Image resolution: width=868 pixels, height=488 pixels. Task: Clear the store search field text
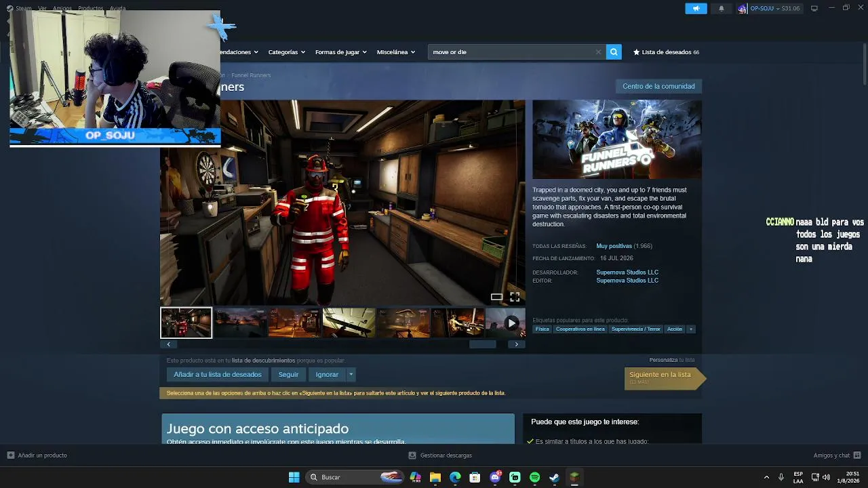tap(598, 52)
